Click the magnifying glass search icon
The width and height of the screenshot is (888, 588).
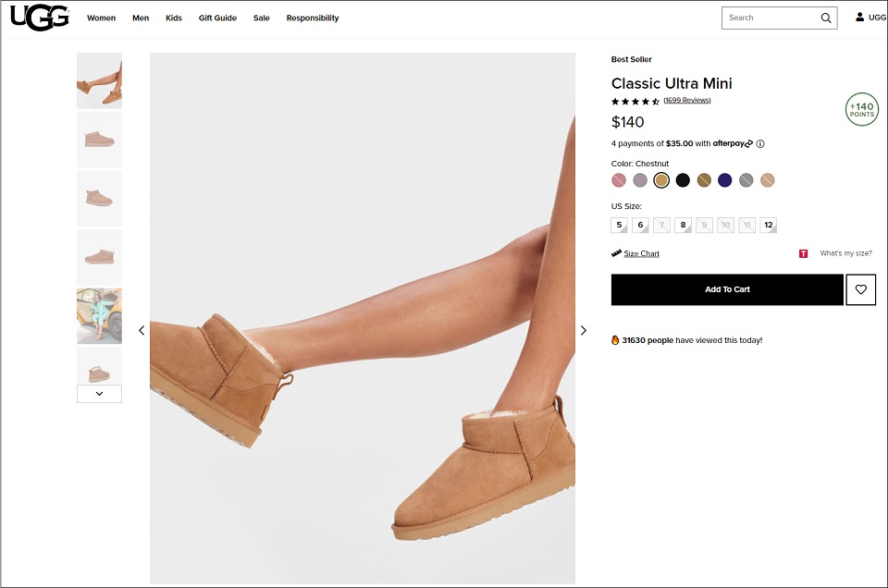pos(826,18)
